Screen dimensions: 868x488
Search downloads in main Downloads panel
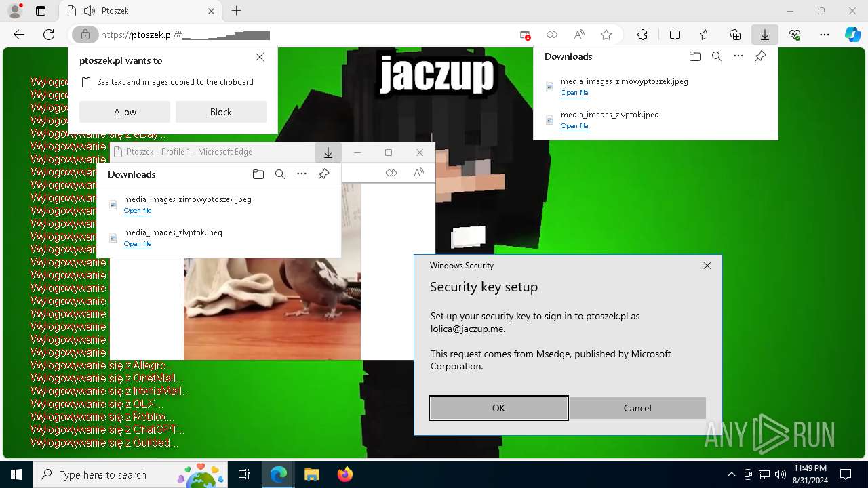tap(716, 56)
